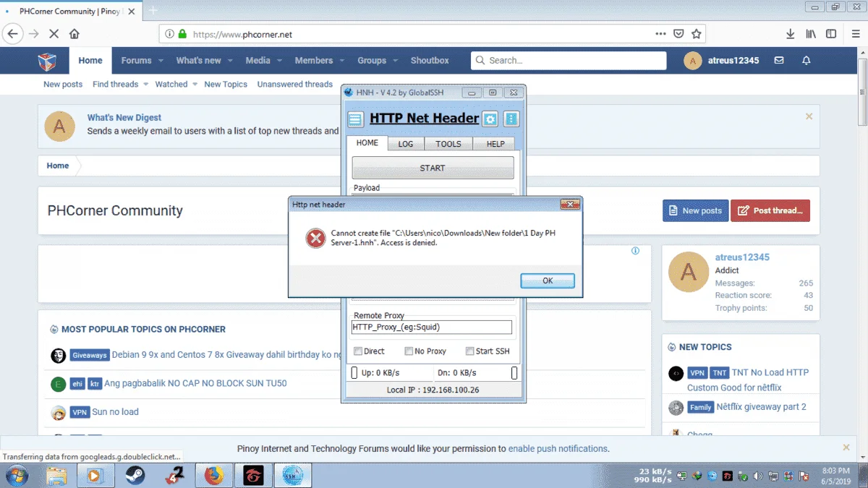The width and height of the screenshot is (868, 488).
Task: View the green padlock connection details
Action: 182,34
